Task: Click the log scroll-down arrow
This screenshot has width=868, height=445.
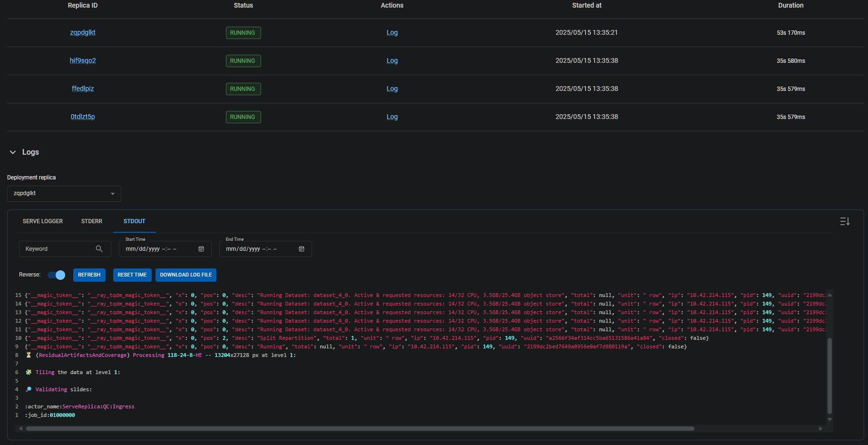Action: tap(829, 419)
